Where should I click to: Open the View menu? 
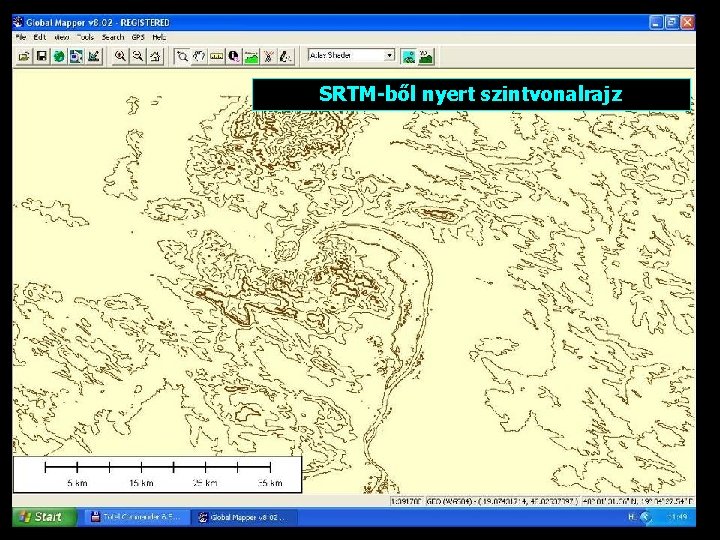(62, 37)
